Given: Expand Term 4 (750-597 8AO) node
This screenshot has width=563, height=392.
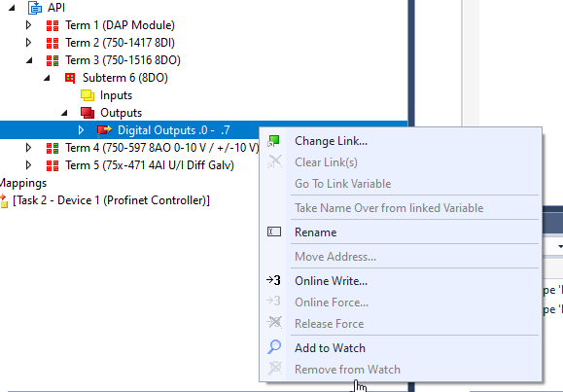Looking at the screenshot, I should (29, 148).
